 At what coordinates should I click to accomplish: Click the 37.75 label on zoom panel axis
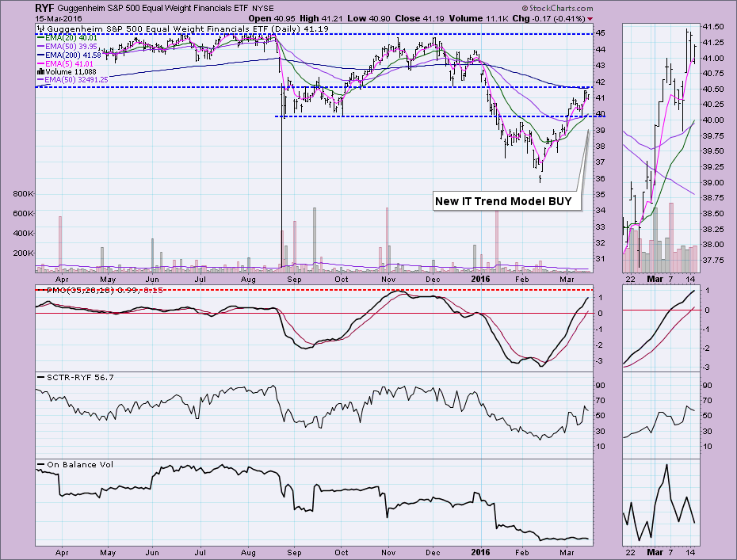(x=712, y=260)
